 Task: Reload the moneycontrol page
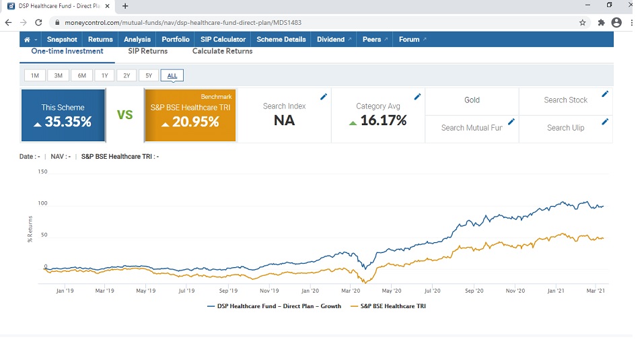tap(38, 23)
